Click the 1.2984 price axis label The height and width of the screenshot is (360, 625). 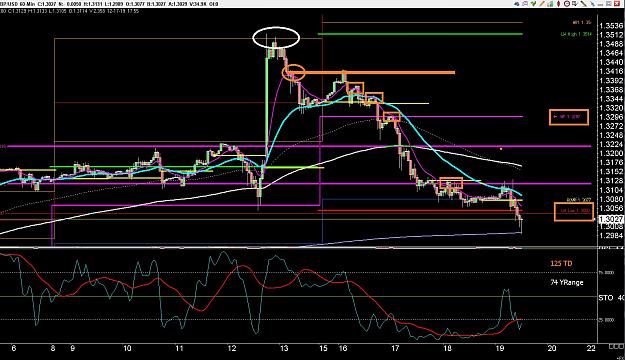611,236
